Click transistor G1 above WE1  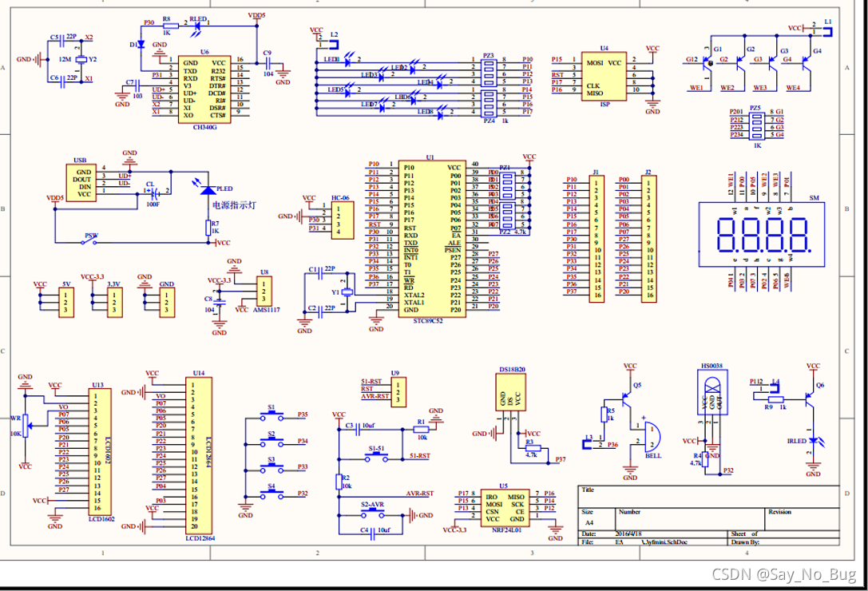pyautogui.click(x=707, y=62)
